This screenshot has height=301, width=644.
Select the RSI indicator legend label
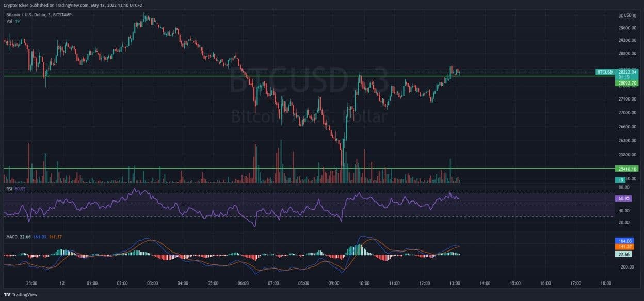click(x=9, y=189)
